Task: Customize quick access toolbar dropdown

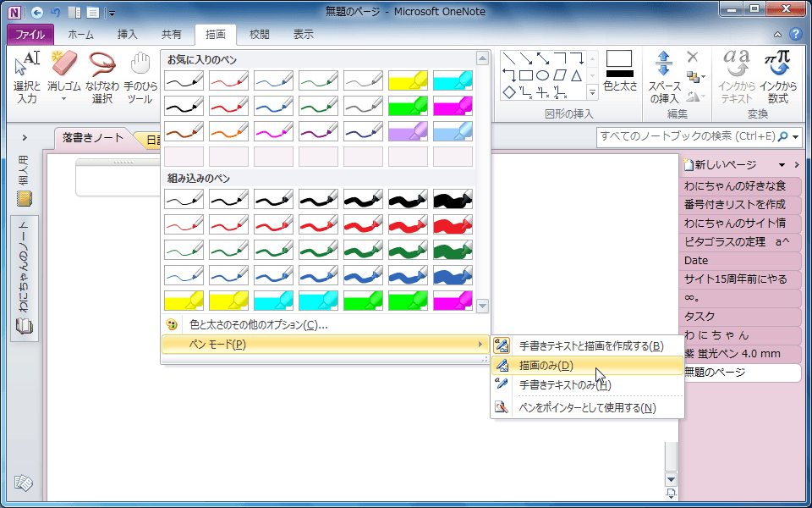Action: (x=112, y=13)
